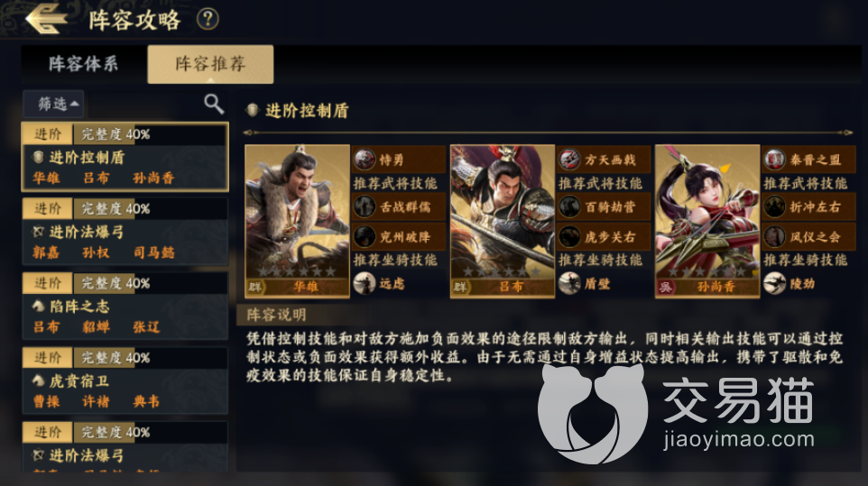The height and width of the screenshot is (486, 868).
Task: View the 华雄 hero card
Action: [x=297, y=221]
